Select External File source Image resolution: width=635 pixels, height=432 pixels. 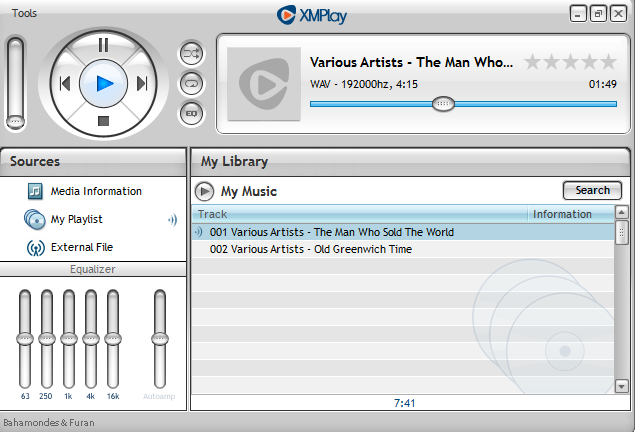82,247
